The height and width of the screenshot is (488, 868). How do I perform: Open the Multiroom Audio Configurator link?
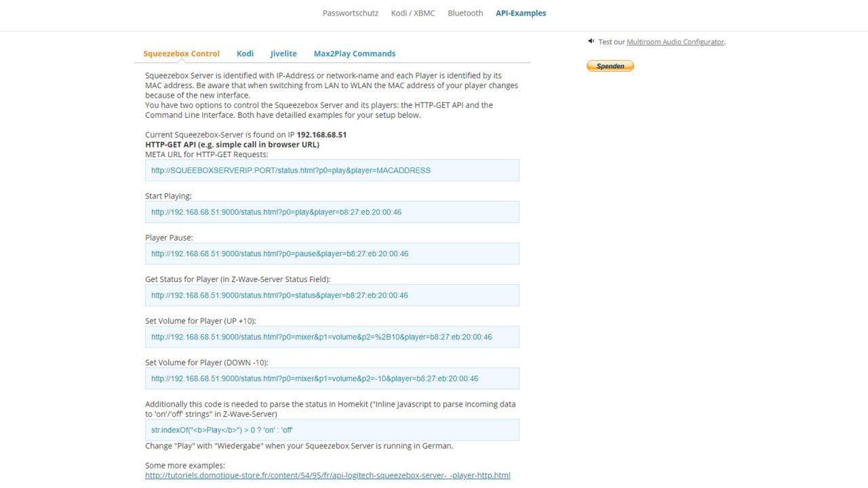point(675,42)
